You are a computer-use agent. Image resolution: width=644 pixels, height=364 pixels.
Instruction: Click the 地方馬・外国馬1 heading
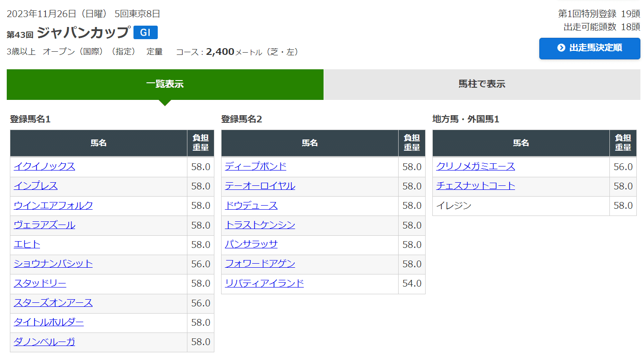(466, 119)
